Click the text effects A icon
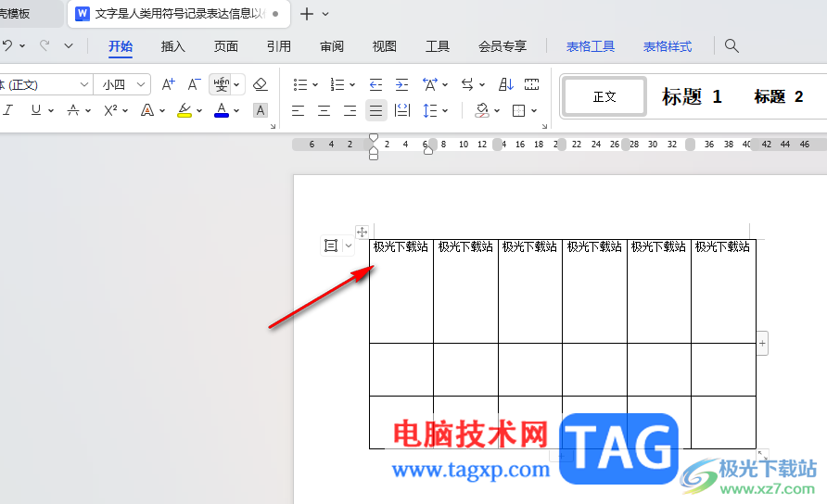827x504 pixels. [147, 110]
